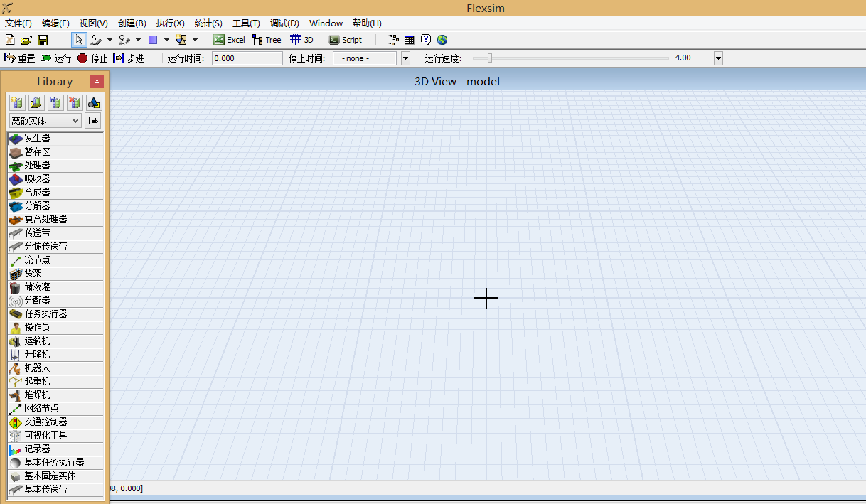The image size is (866, 504).
Task: Click the 运行时间 input field
Action: tap(247, 58)
